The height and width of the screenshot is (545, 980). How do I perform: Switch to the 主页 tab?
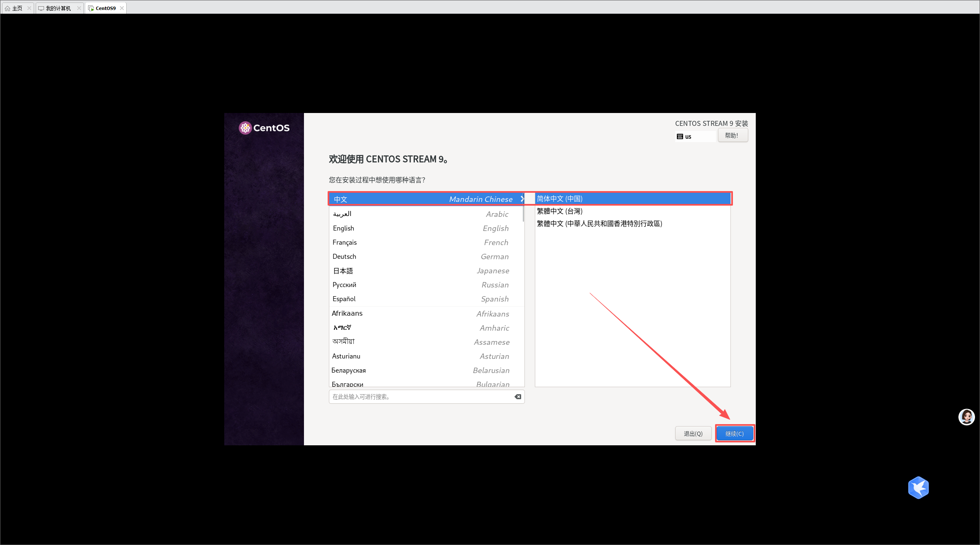(x=17, y=8)
